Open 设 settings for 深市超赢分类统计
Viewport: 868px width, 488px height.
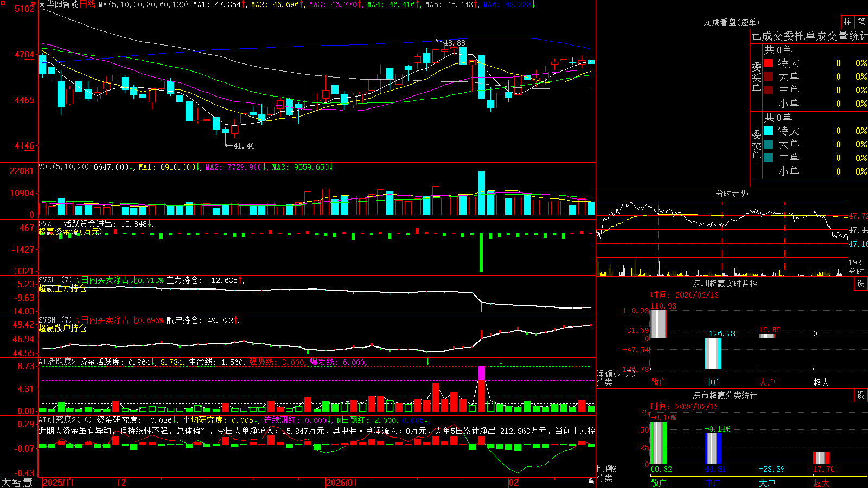pyautogui.click(x=861, y=395)
